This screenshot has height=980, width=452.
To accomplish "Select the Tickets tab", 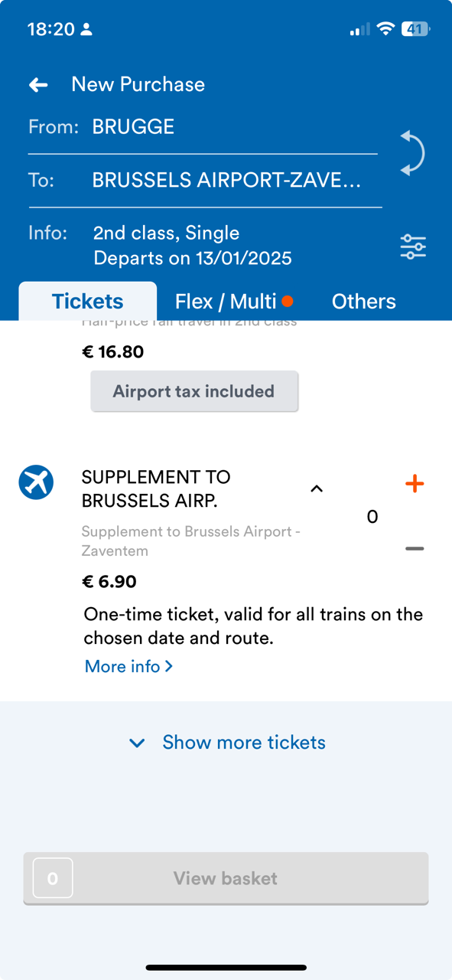I will click(87, 302).
